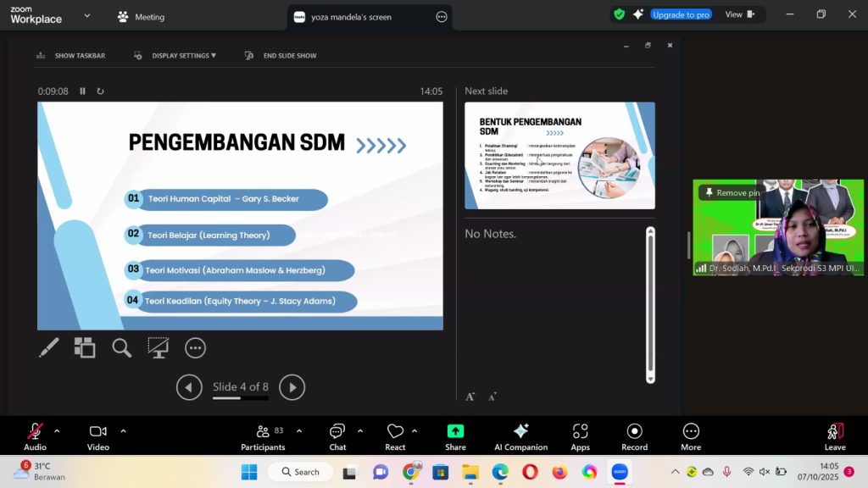This screenshot has height=488, width=868.
Task: Unmute the microphone Audio button
Action: tap(35, 436)
